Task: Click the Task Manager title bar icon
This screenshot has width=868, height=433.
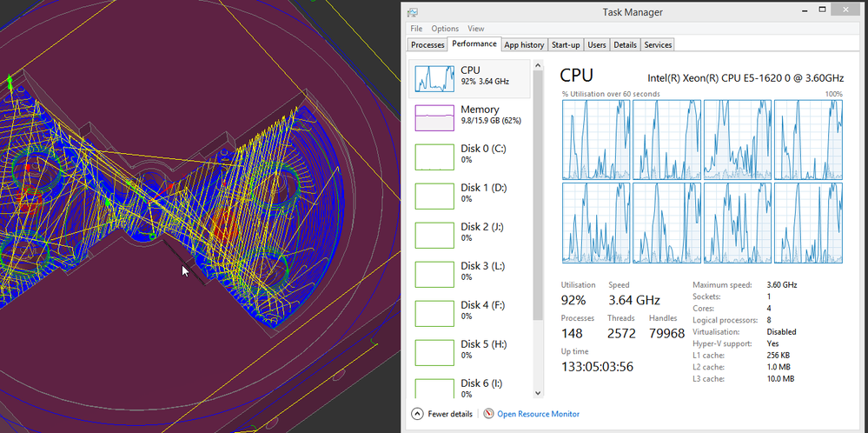Action: click(413, 12)
